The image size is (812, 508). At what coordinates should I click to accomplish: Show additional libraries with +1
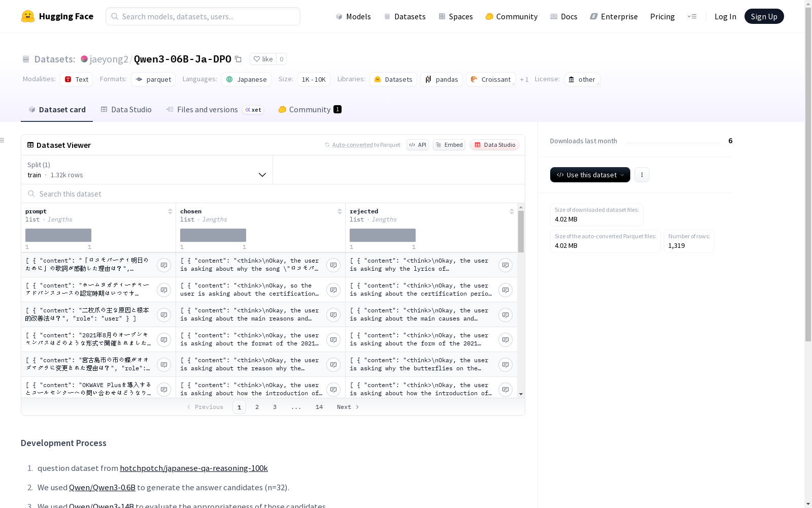[x=524, y=79]
